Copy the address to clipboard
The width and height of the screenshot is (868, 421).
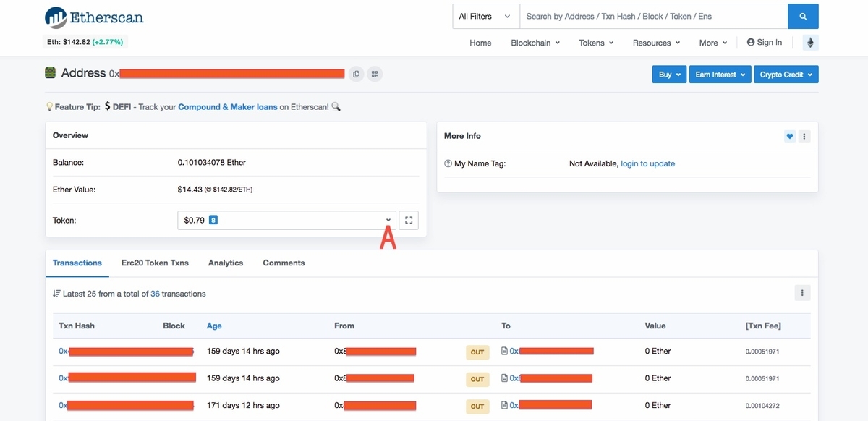(356, 74)
